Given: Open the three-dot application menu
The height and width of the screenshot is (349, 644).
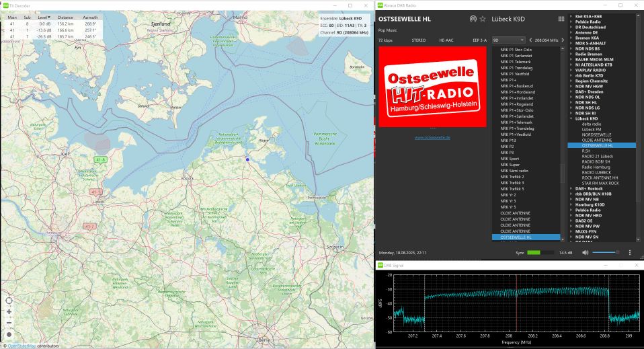Looking at the screenshot, I should [x=630, y=253].
